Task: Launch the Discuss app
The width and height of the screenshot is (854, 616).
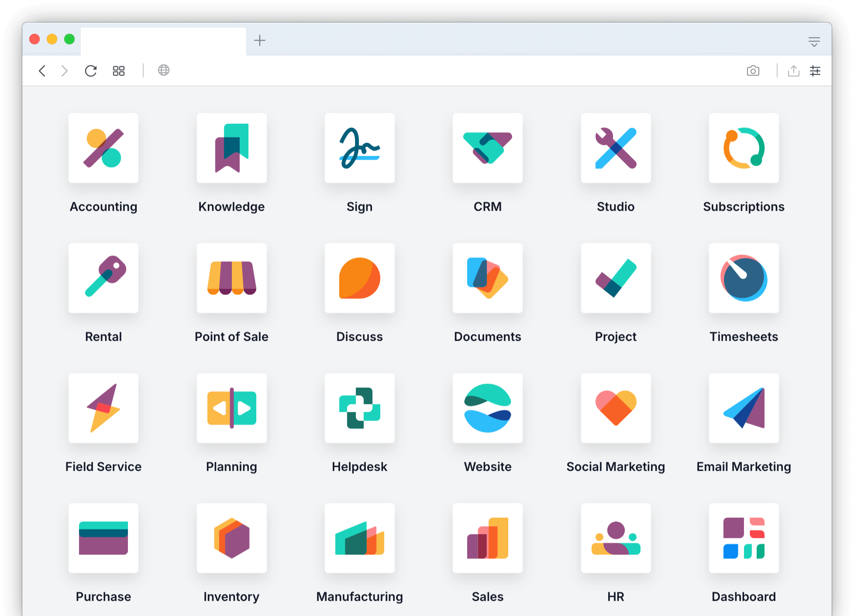Action: coord(359,278)
